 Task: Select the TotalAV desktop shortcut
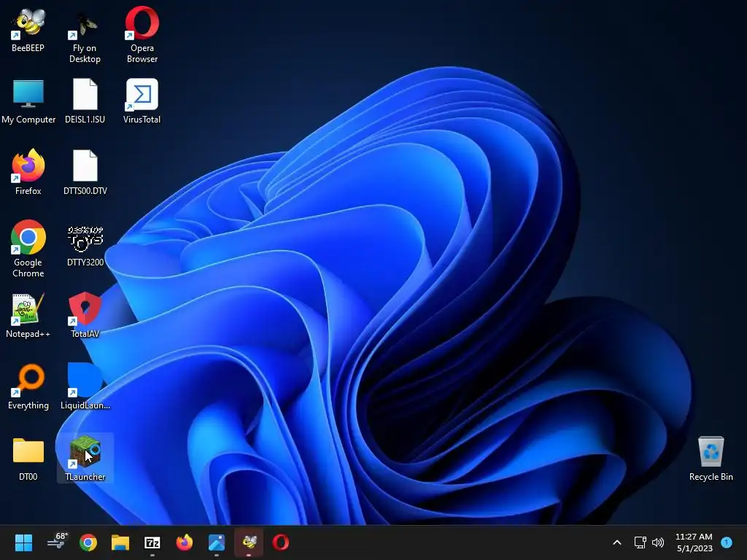tap(85, 316)
